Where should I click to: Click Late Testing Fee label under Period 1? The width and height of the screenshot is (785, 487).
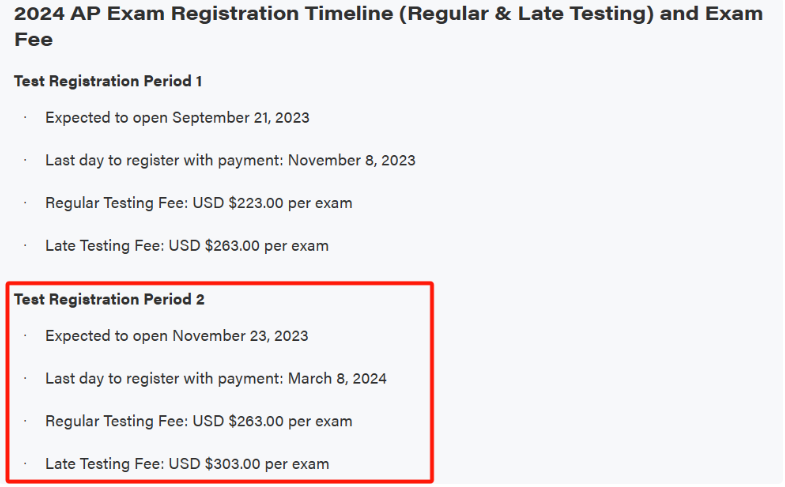pyautogui.click(x=105, y=246)
